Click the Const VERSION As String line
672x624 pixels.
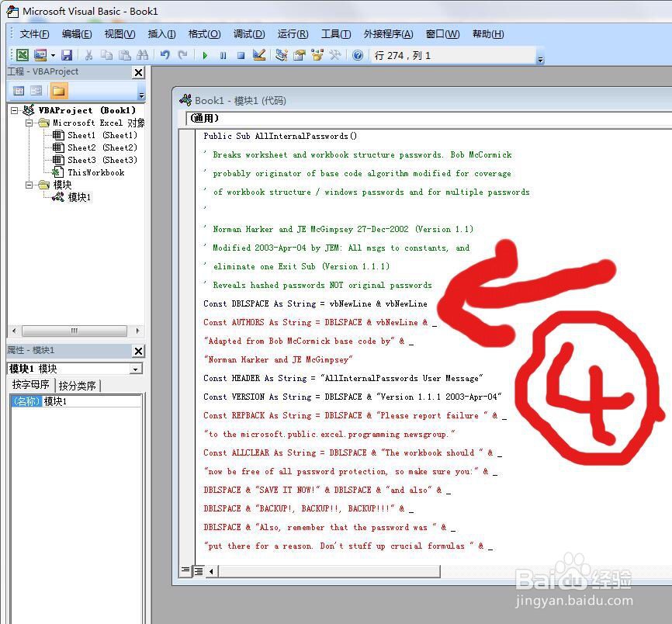pyautogui.click(x=352, y=397)
